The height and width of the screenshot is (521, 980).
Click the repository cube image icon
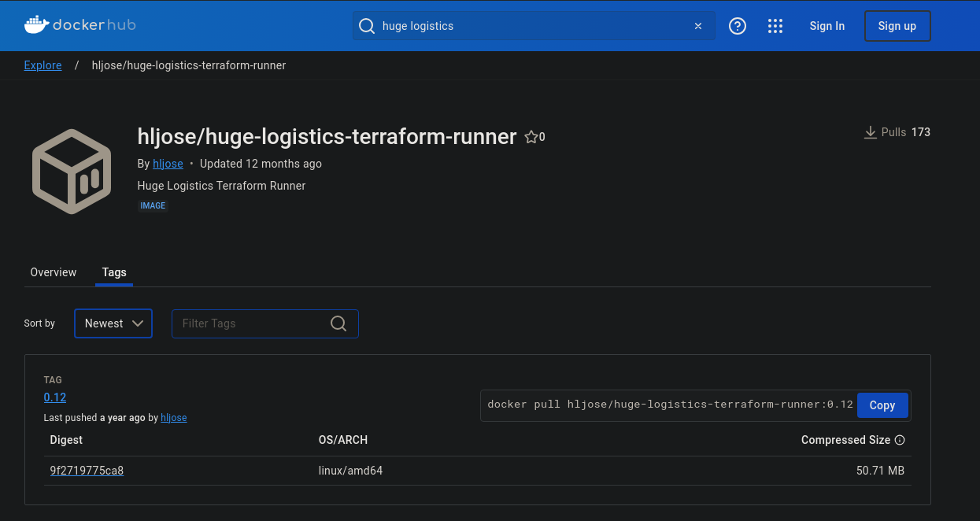tap(72, 172)
